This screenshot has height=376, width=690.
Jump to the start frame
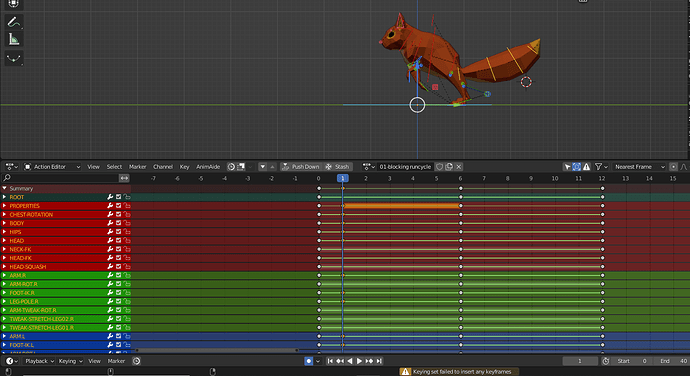tap(330, 361)
